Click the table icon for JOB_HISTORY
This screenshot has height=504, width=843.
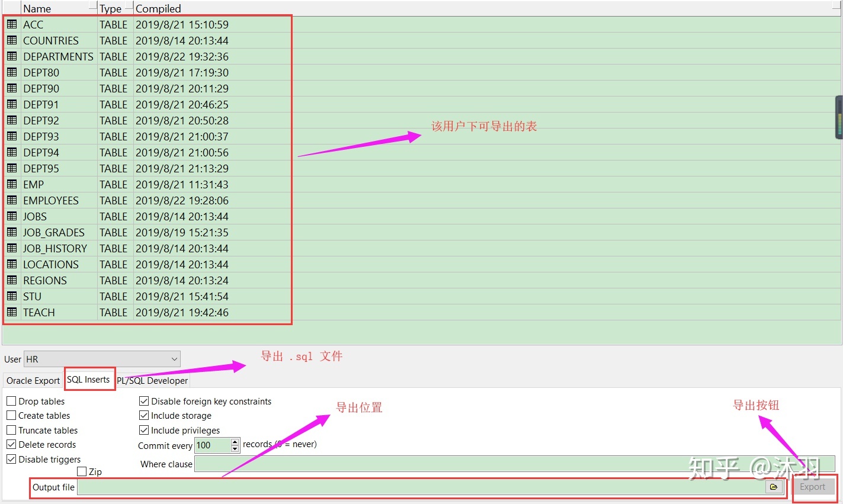pyautogui.click(x=12, y=248)
